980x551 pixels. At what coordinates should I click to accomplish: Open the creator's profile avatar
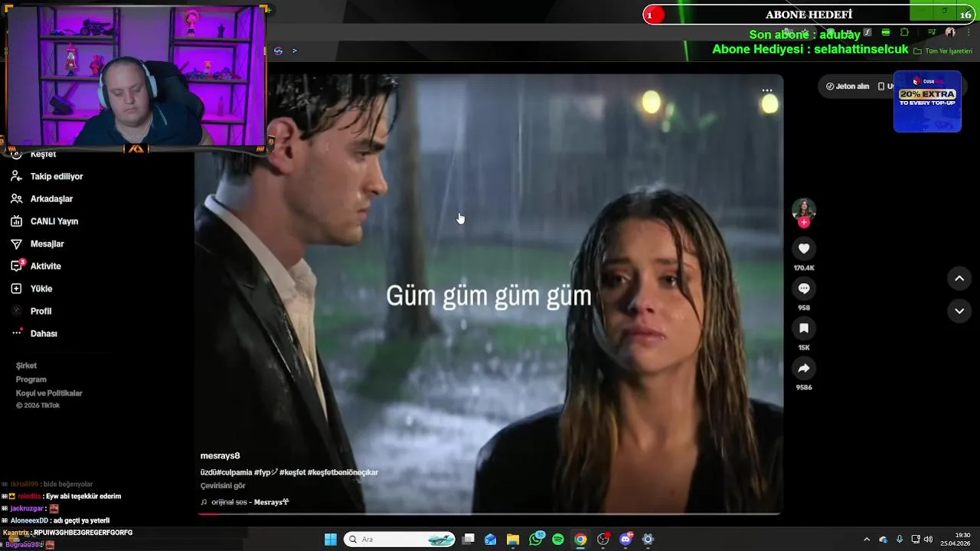tap(804, 208)
